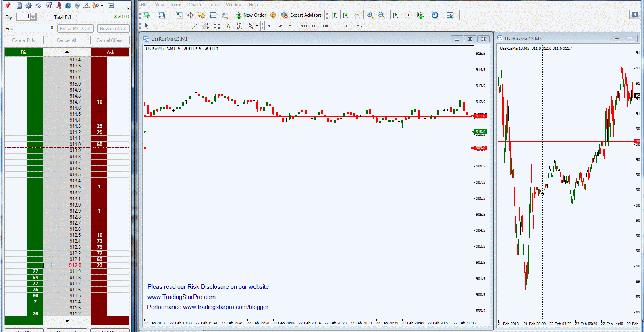
Task: Open the DOM toolbar overflow options arrow
Action: click(129, 8)
